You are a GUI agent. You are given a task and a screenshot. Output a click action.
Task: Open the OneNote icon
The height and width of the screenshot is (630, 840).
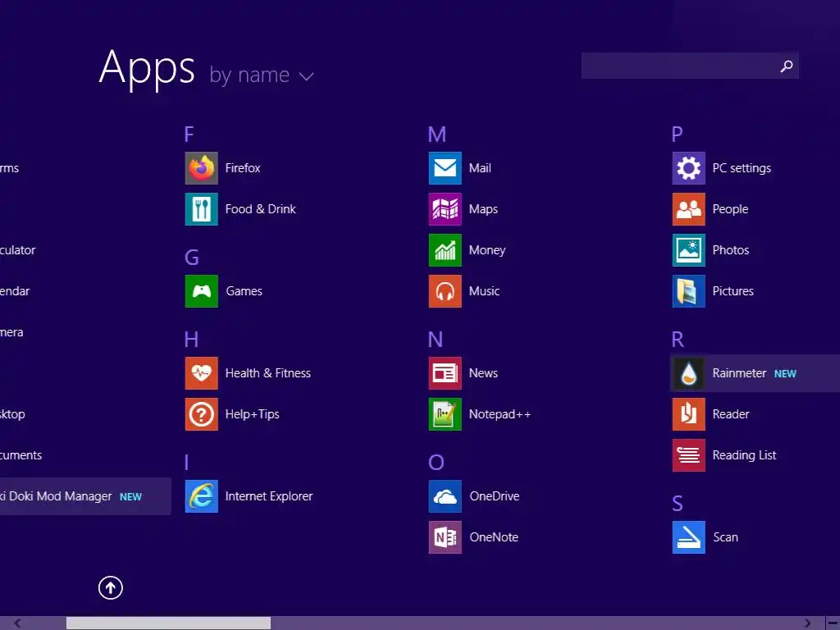pos(445,537)
